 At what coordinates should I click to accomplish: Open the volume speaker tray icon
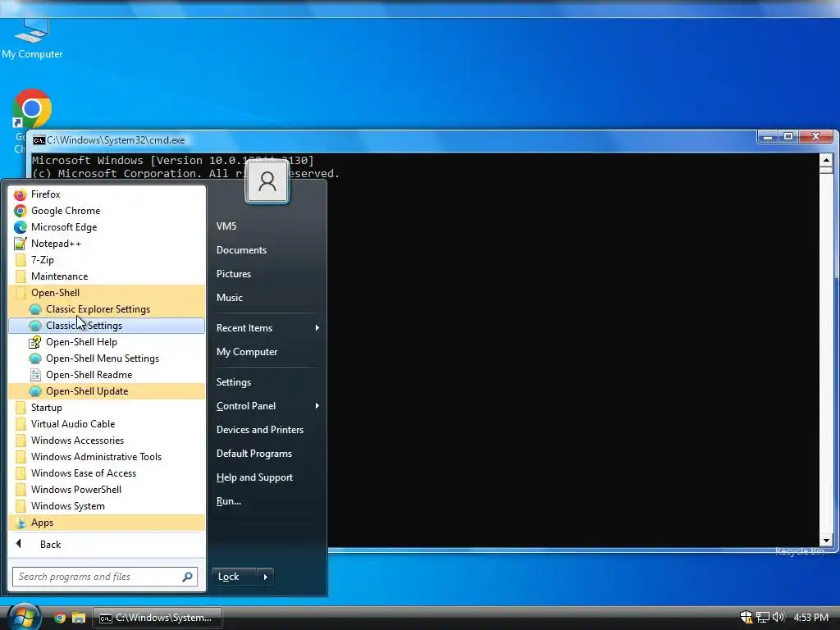point(778,617)
